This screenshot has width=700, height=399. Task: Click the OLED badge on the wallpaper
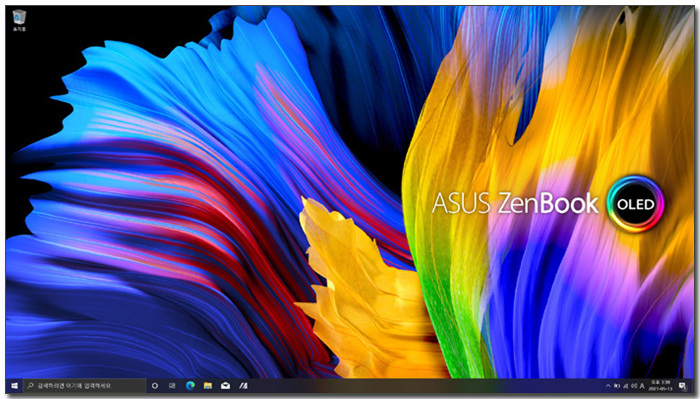click(x=635, y=204)
